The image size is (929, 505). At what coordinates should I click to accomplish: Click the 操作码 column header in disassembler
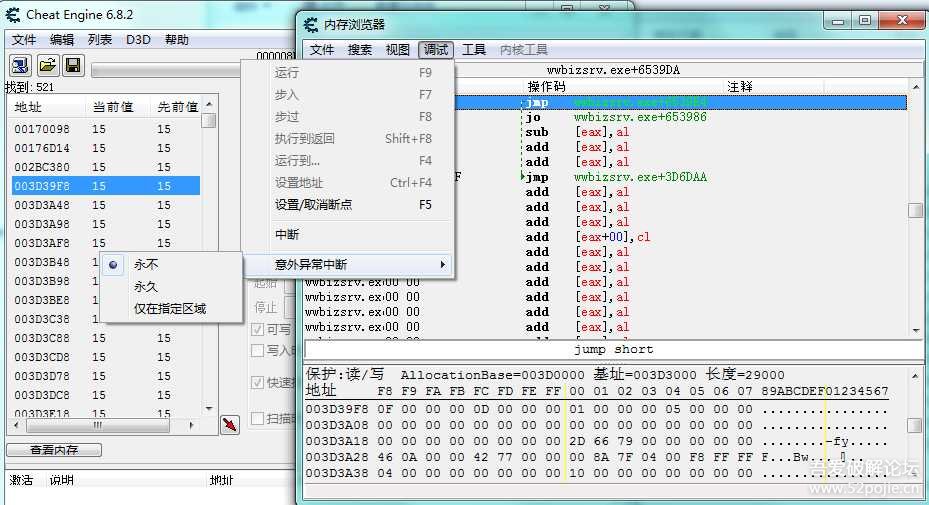(625, 87)
